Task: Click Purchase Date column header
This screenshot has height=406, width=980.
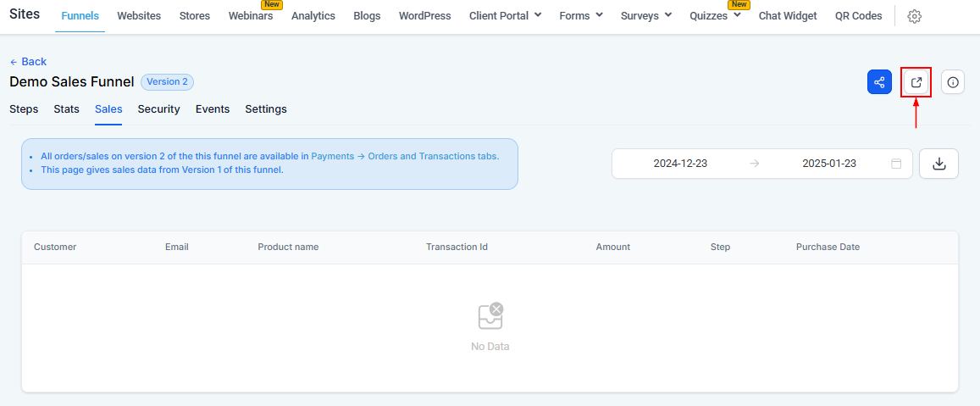Action: click(828, 247)
